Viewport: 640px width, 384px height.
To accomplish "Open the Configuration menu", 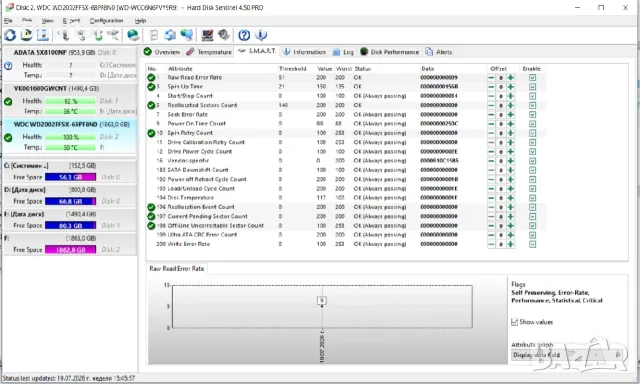I will coord(106,20).
